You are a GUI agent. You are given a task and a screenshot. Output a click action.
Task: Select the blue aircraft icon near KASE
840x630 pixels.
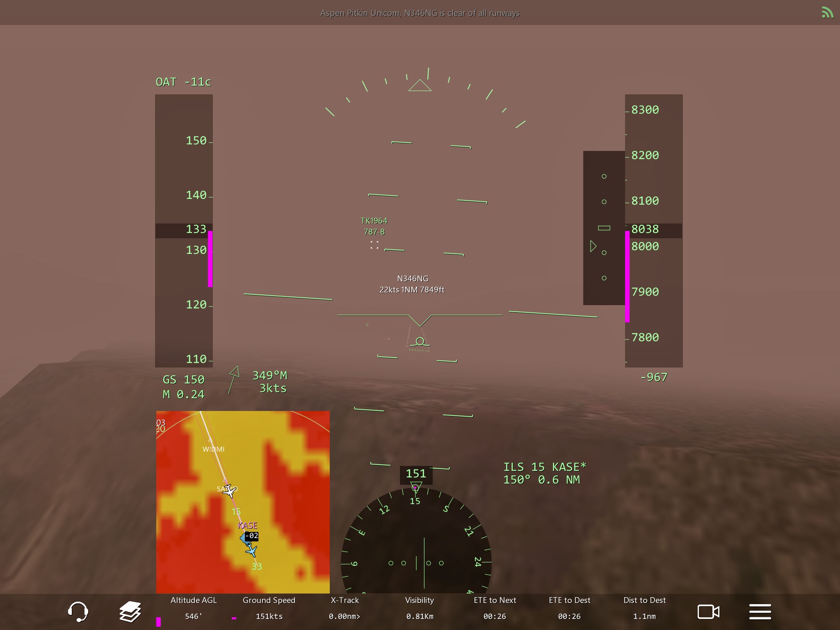click(251, 551)
